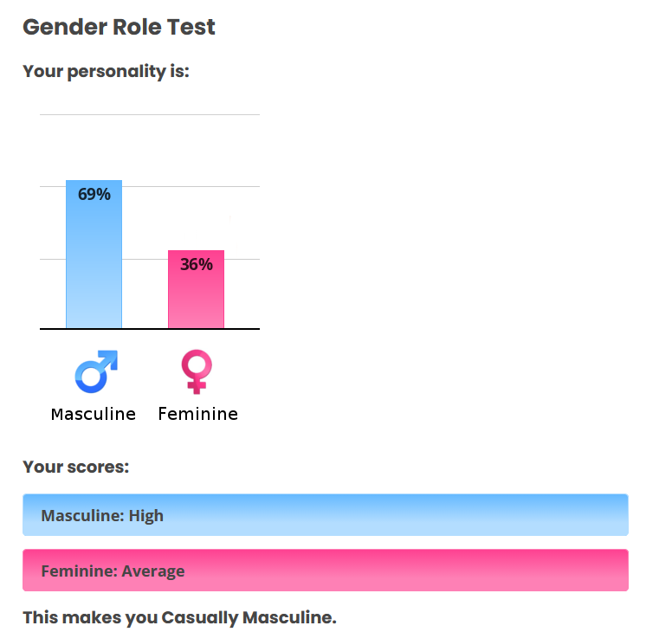Click the 36% label on the chart
This screenshot has width=672, height=632.
197,264
